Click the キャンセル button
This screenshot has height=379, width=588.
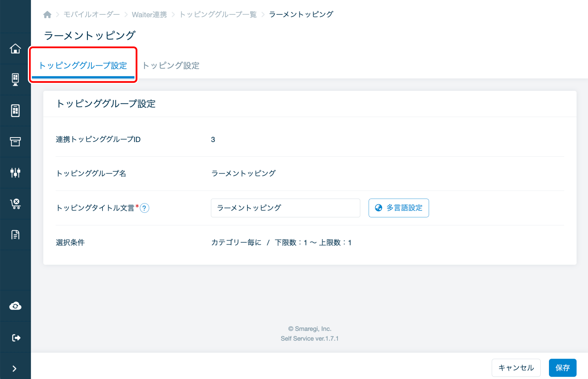click(516, 368)
